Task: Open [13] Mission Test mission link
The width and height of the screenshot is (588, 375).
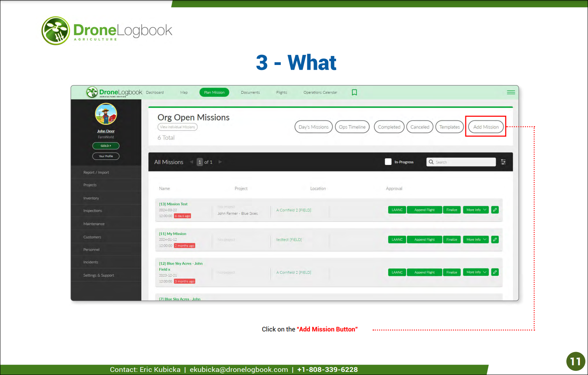Action: pos(173,204)
